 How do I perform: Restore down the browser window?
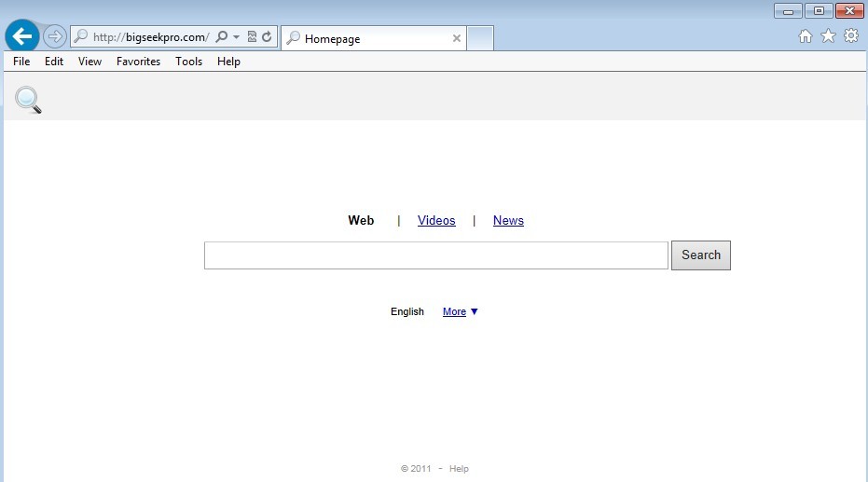pyautogui.click(x=819, y=10)
